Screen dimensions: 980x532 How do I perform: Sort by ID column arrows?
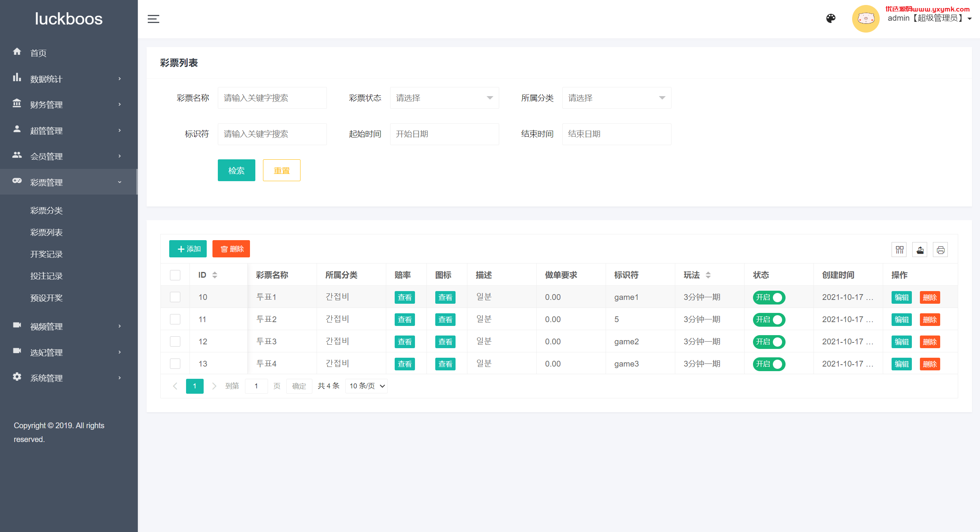point(215,275)
